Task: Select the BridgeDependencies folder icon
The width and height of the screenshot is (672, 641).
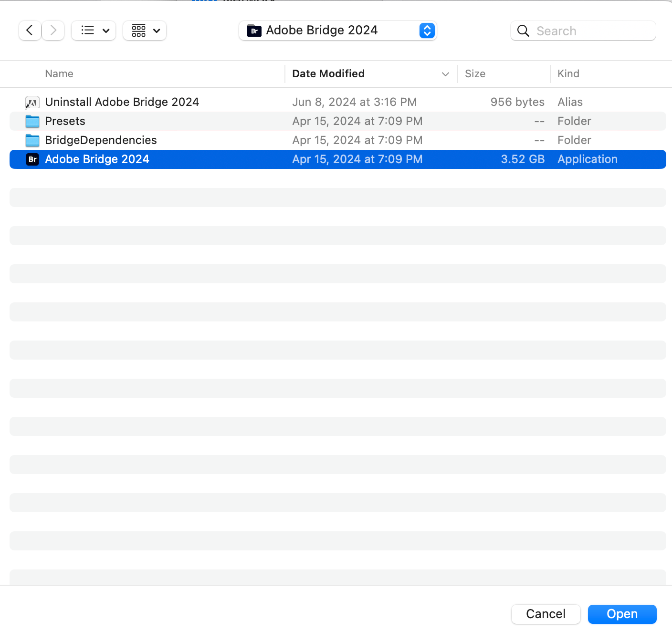Action: tap(32, 140)
